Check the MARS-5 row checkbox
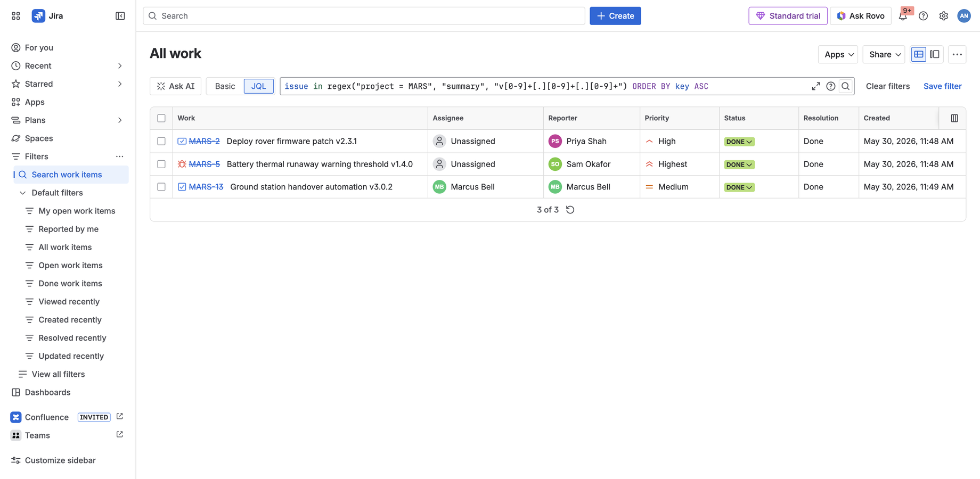 (161, 164)
